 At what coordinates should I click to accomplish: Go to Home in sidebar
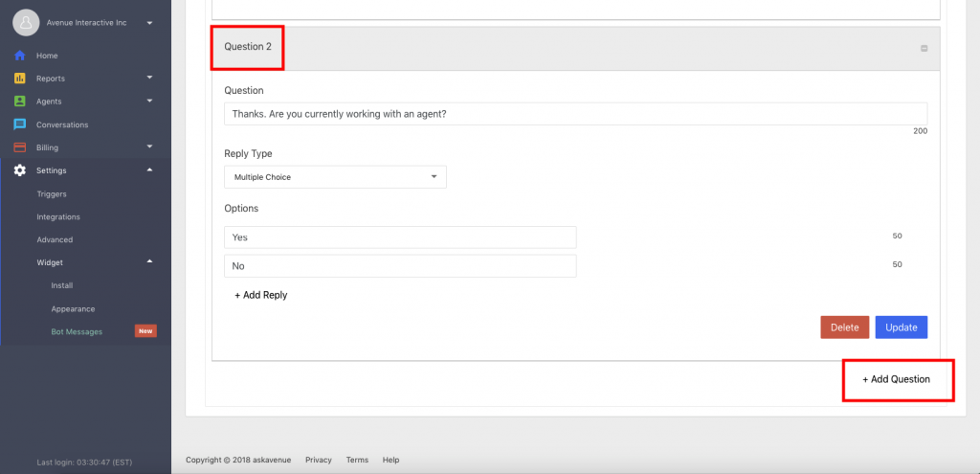(47, 56)
